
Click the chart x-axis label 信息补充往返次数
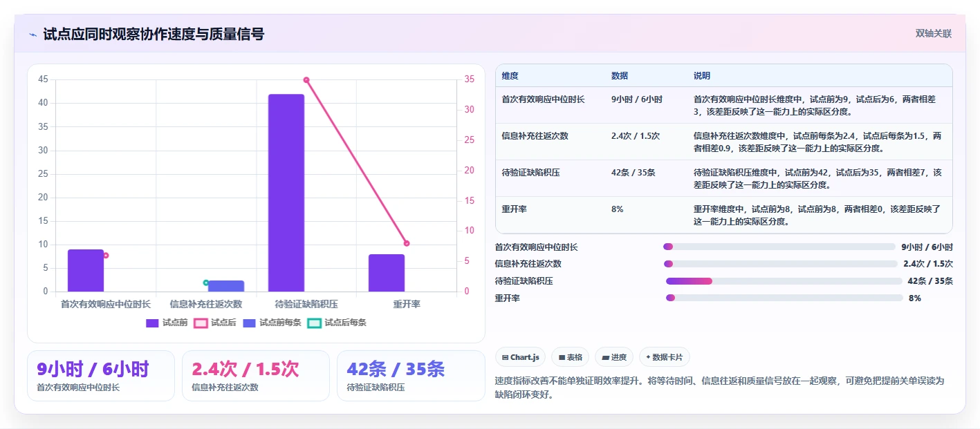point(206,304)
